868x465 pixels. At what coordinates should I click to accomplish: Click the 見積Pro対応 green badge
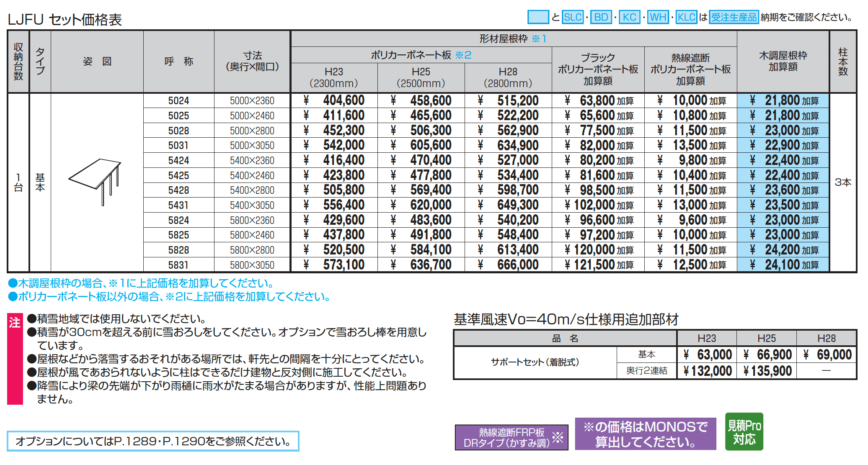(744, 432)
